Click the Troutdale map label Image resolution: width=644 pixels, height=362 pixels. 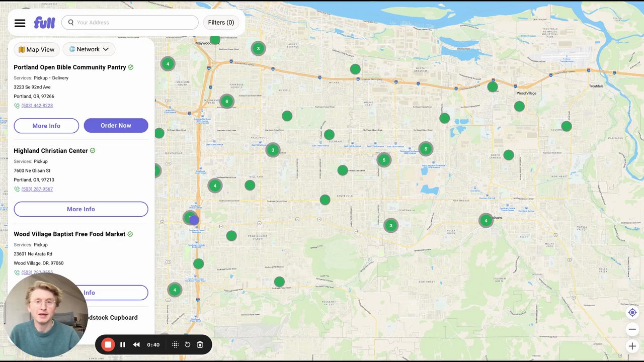596,86
